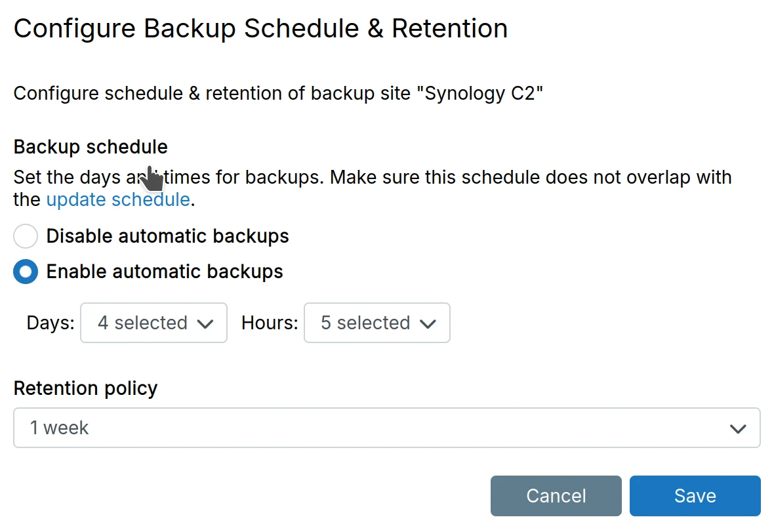Image resolution: width=774 pixels, height=532 pixels.
Task: Open the Days "4 selected" dropdown
Action: [153, 323]
